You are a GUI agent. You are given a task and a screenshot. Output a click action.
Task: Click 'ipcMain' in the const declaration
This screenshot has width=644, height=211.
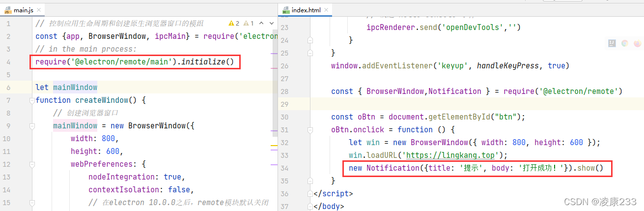[172, 36]
